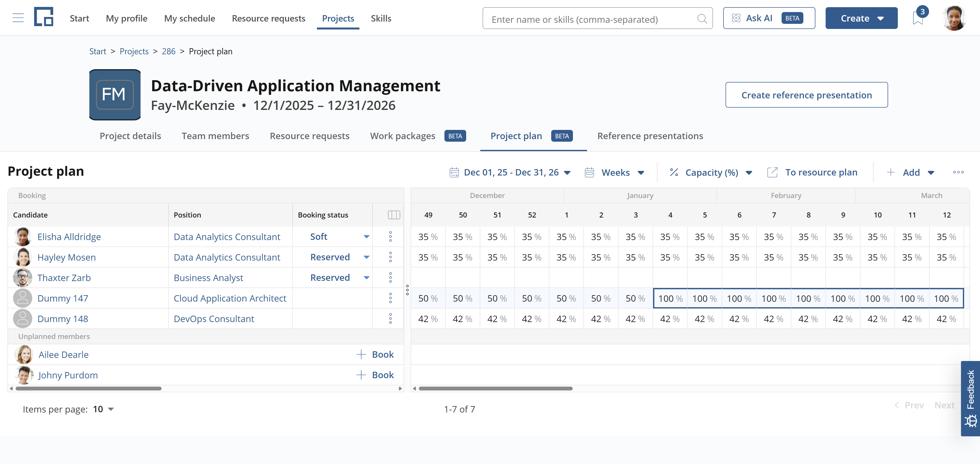The height and width of the screenshot is (464, 980).
Task: Open items per page dropdown
Action: 103,409
